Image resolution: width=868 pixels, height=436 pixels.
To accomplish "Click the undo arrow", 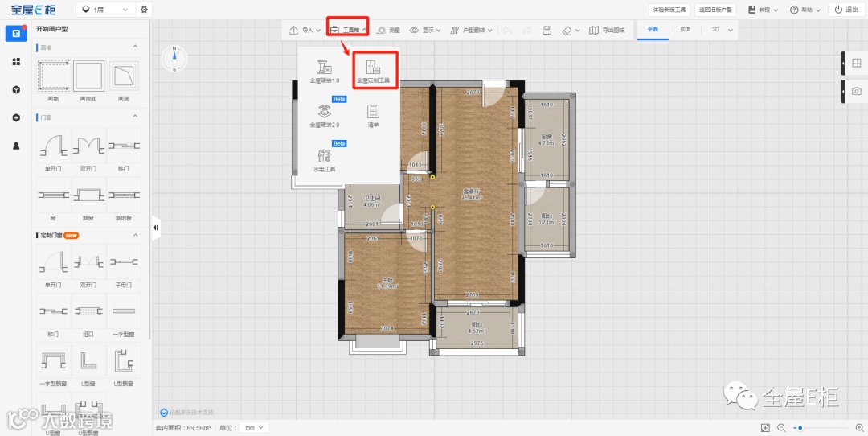I will (508, 30).
